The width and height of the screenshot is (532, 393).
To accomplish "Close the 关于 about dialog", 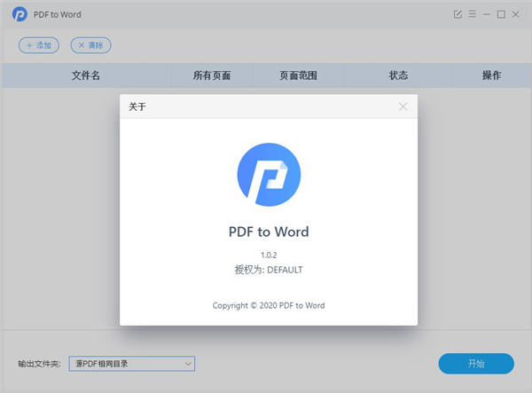I will 403,106.
